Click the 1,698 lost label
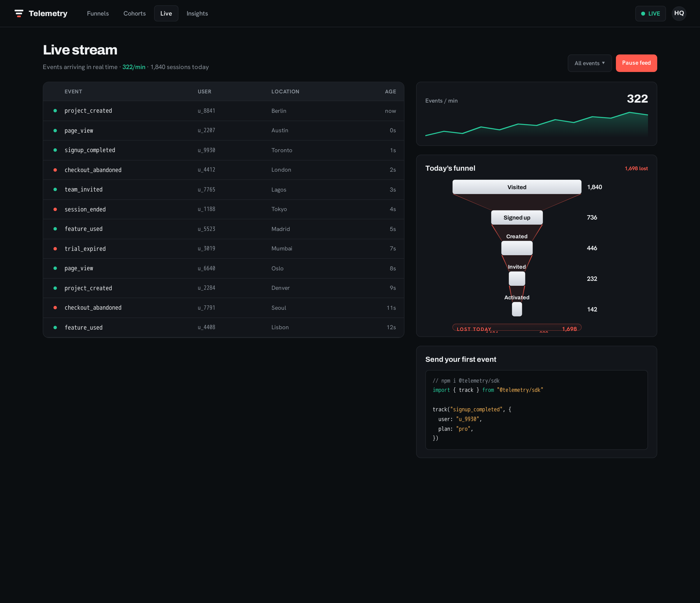700x603 pixels. 636,168
